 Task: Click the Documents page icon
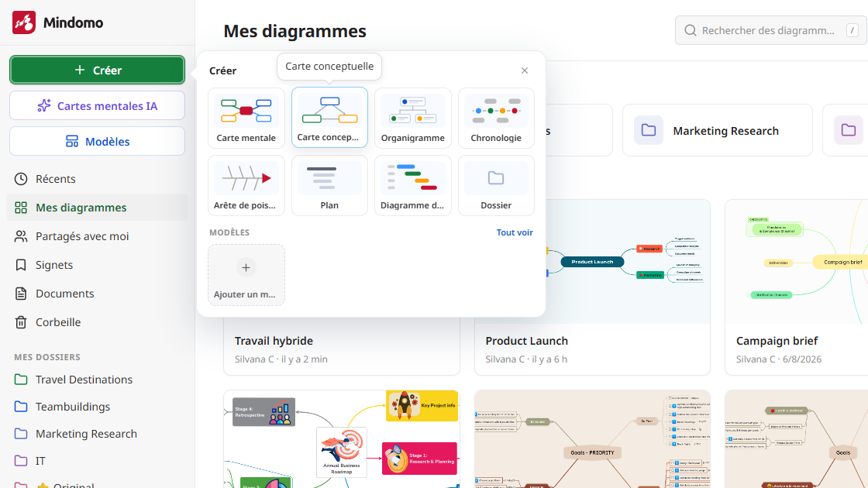click(x=21, y=294)
